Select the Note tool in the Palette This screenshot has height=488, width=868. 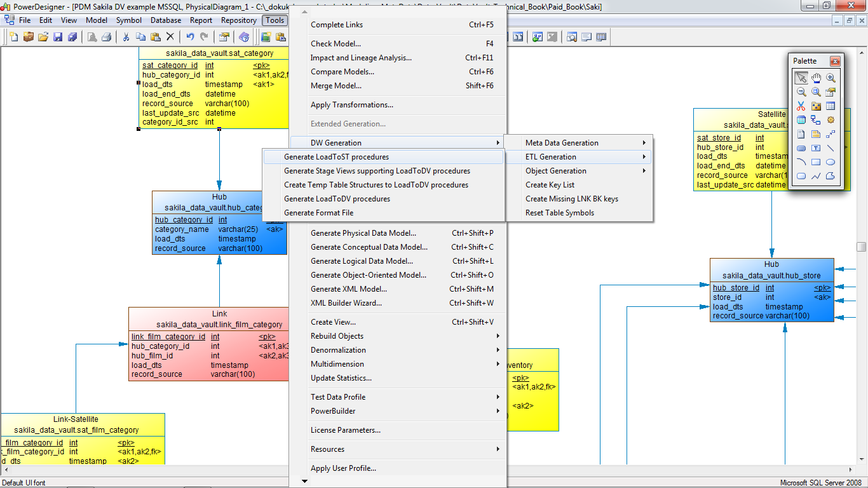click(816, 134)
